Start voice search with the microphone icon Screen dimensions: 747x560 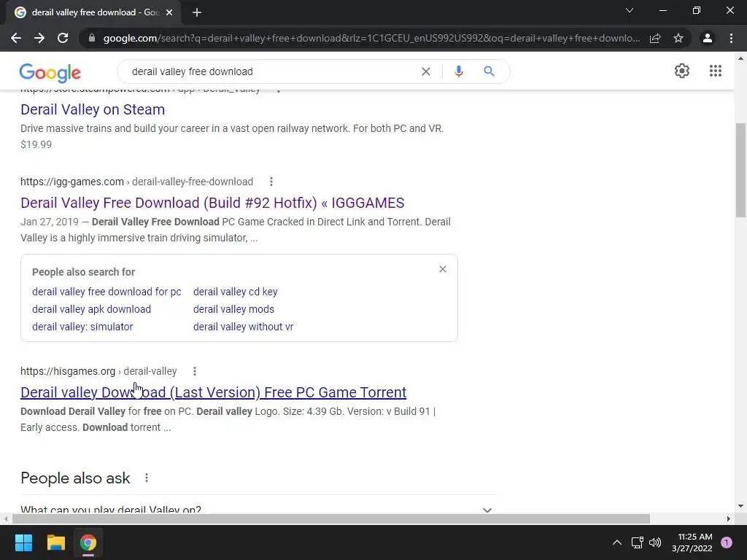458,71
